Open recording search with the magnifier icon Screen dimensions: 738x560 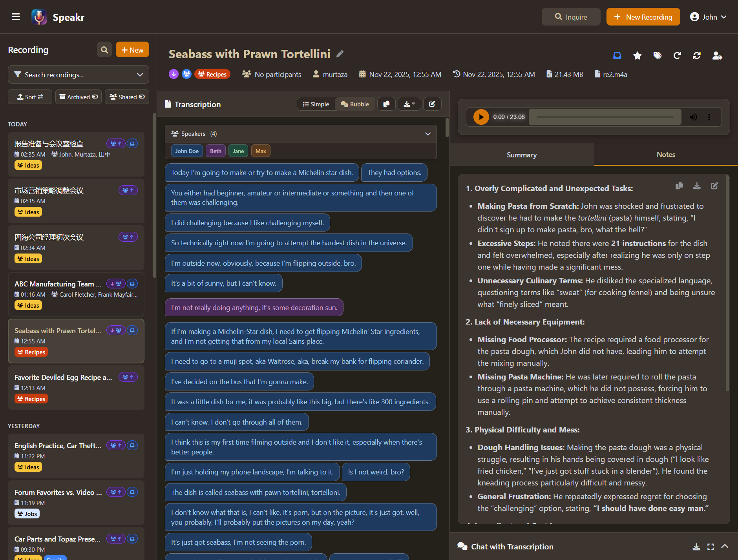pos(104,49)
